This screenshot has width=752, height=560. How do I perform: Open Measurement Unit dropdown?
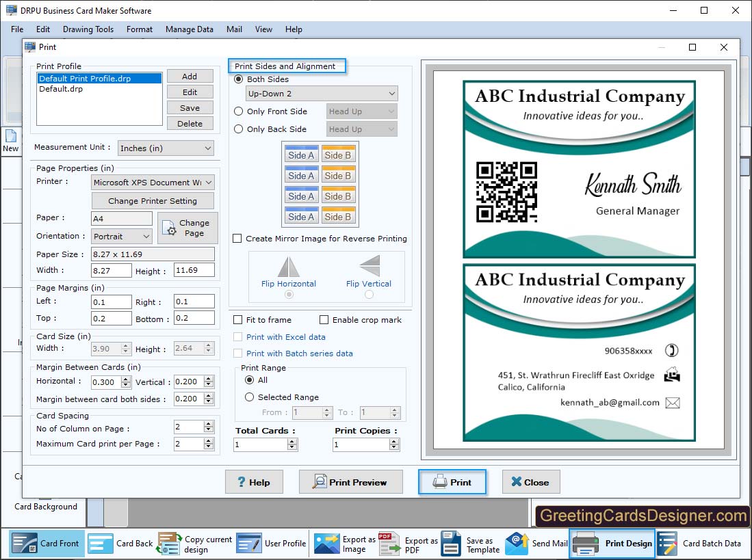click(x=166, y=148)
